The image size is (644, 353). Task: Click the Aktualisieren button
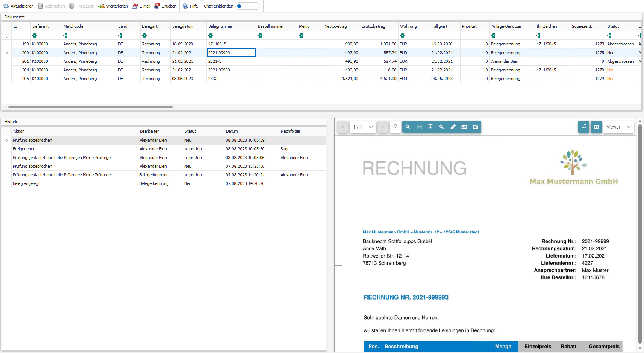pyautogui.click(x=18, y=6)
